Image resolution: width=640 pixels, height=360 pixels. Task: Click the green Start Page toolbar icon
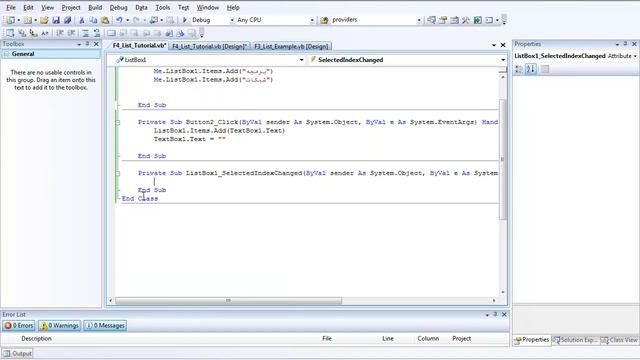click(478, 20)
